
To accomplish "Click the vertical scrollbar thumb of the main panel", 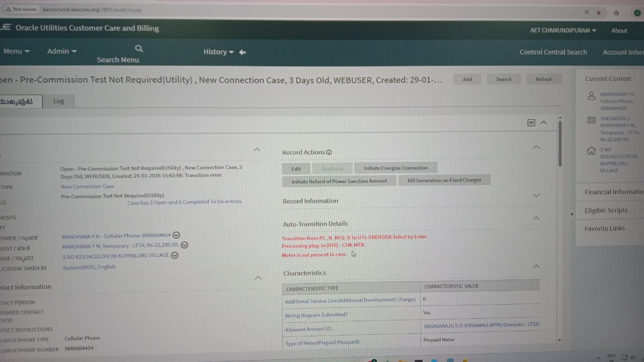I will (x=560, y=143).
